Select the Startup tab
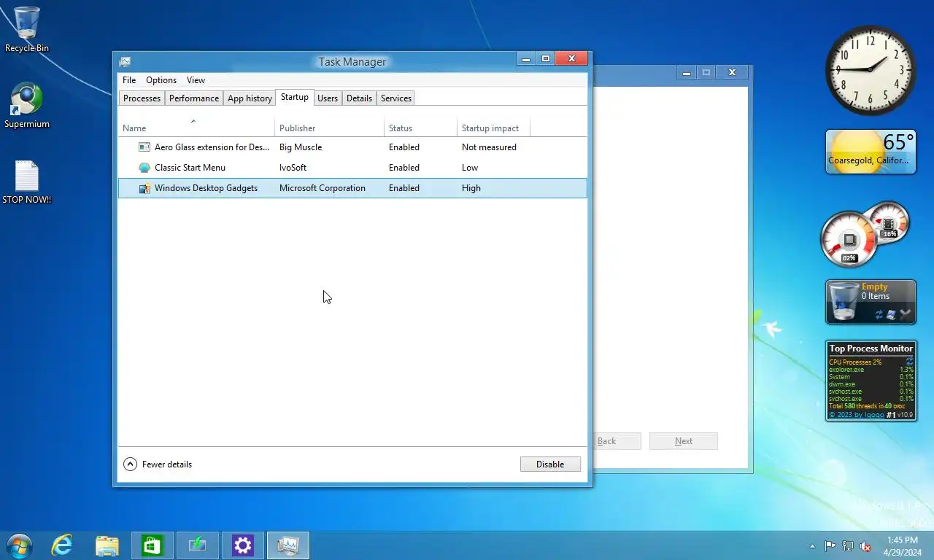The image size is (934, 560). (295, 97)
